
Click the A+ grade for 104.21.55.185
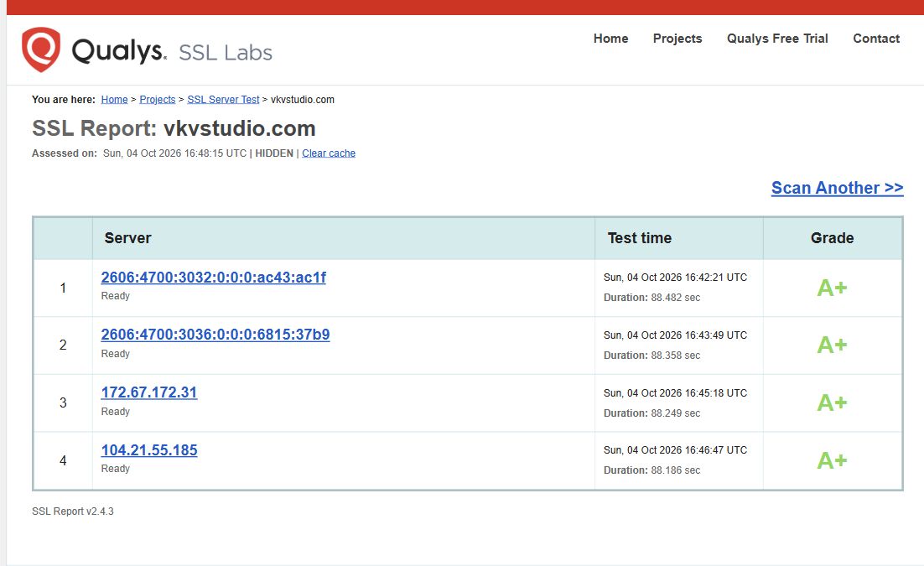pos(832,460)
